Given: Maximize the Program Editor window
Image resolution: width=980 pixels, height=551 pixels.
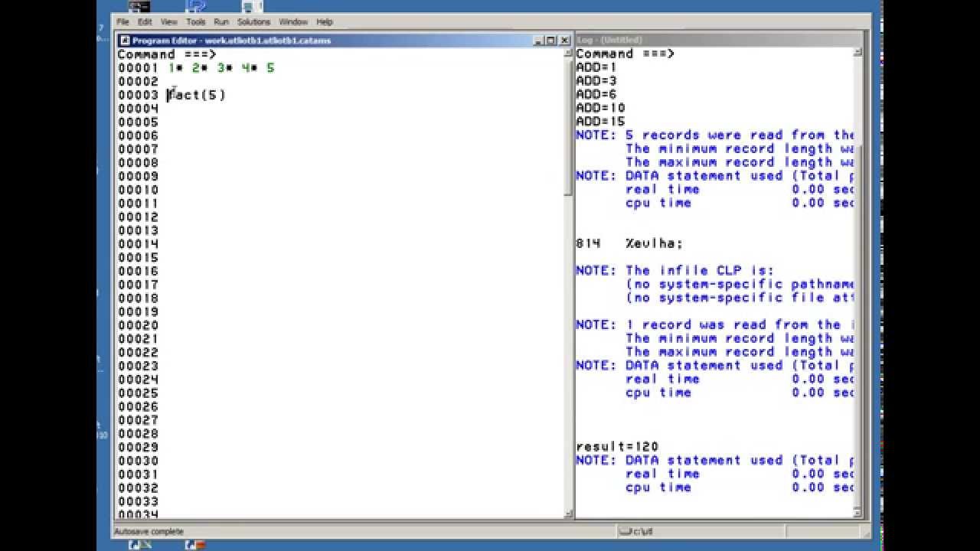Looking at the screenshot, I should [x=551, y=41].
